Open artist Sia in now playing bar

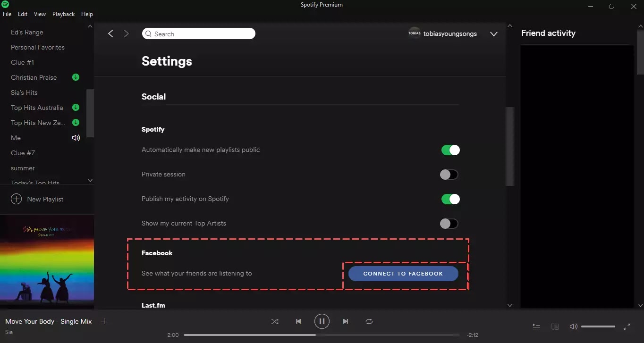click(x=9, y=332)
